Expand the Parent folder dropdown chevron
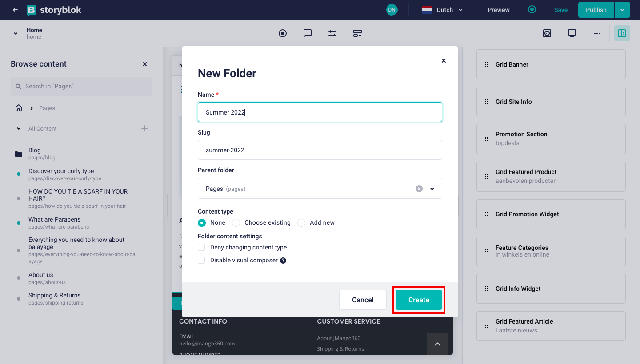The height and width of the screenshot is (364, 640). [432, 189]
